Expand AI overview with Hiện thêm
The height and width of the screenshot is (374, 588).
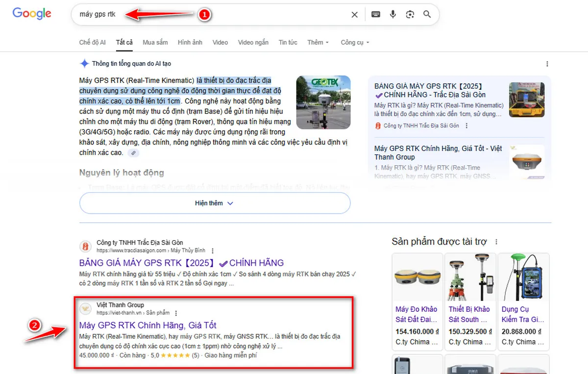(x=215, y=203)
